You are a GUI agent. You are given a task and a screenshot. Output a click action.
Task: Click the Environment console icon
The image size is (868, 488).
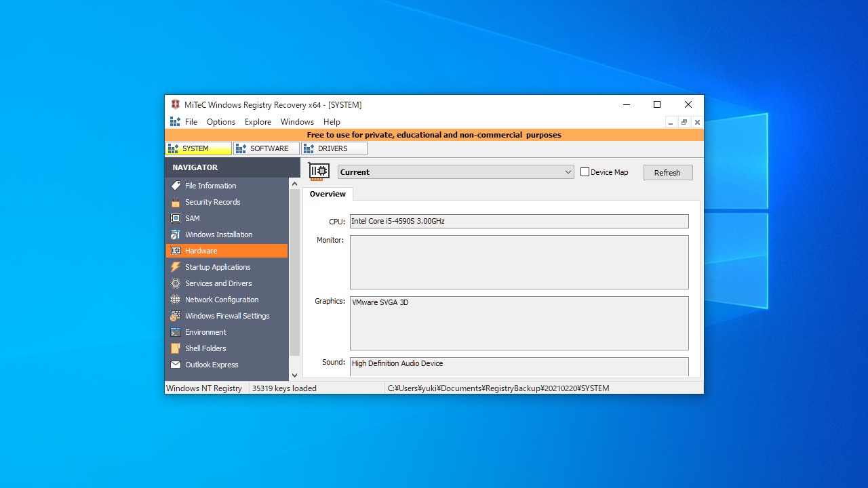click(x=176, y=332)
